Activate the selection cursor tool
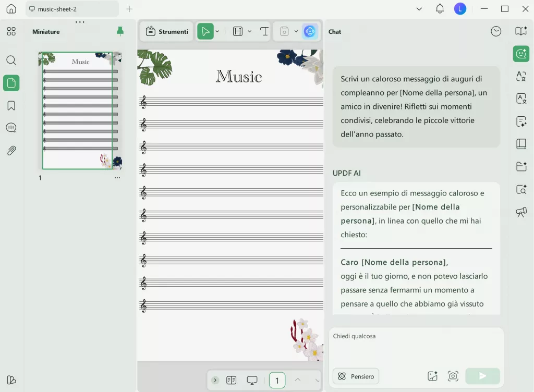Screen dimensions: 534x392 click(205, 32)
